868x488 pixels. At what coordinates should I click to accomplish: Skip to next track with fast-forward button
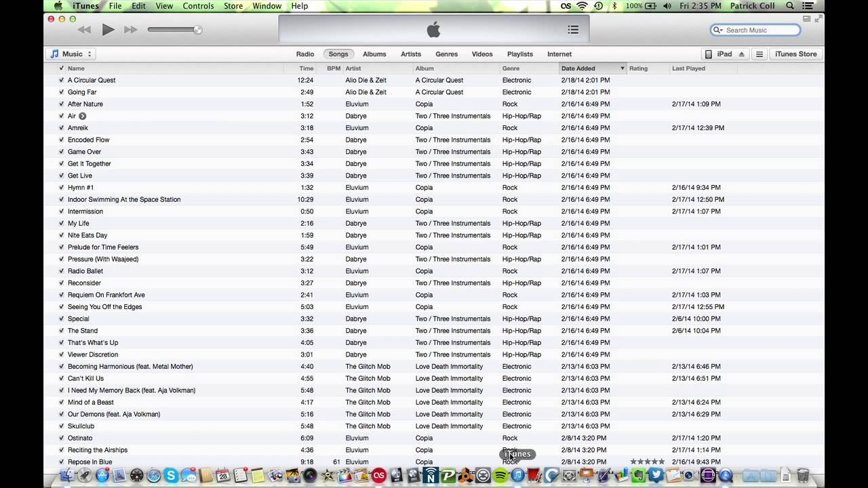pos(131,30)
